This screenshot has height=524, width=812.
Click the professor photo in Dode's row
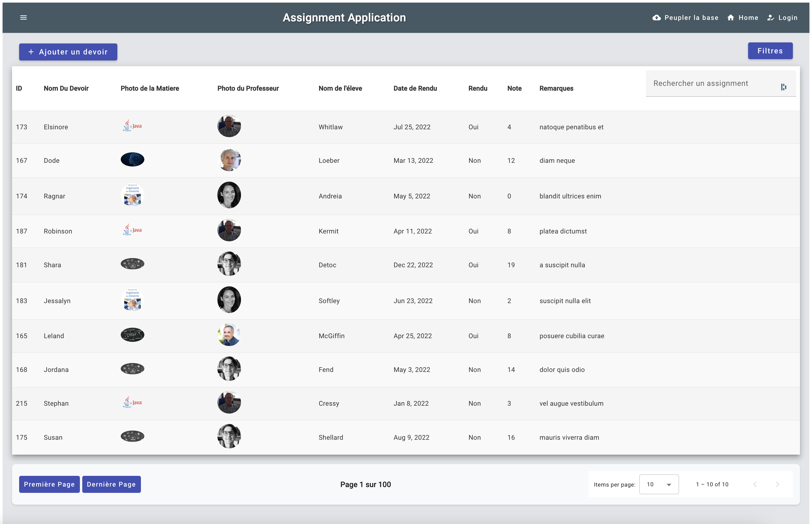tap(229, 160)
